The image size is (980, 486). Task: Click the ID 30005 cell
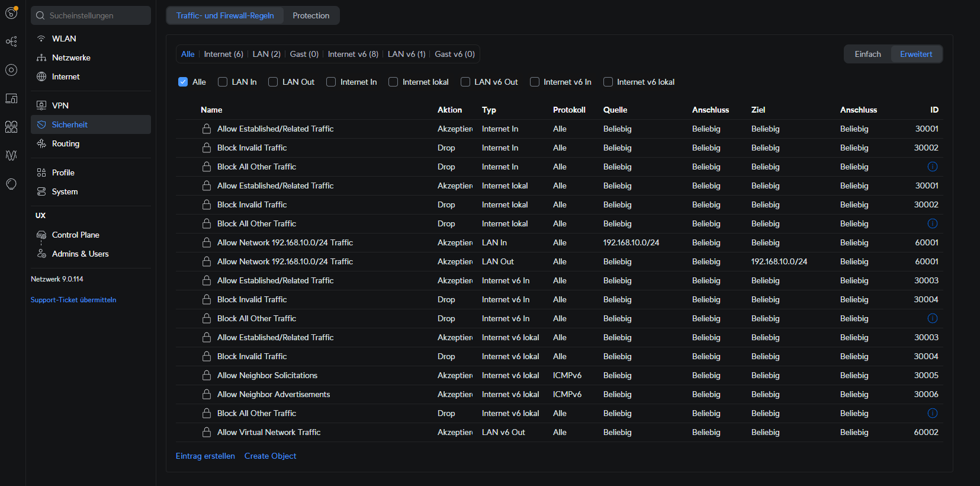[926, 375]
